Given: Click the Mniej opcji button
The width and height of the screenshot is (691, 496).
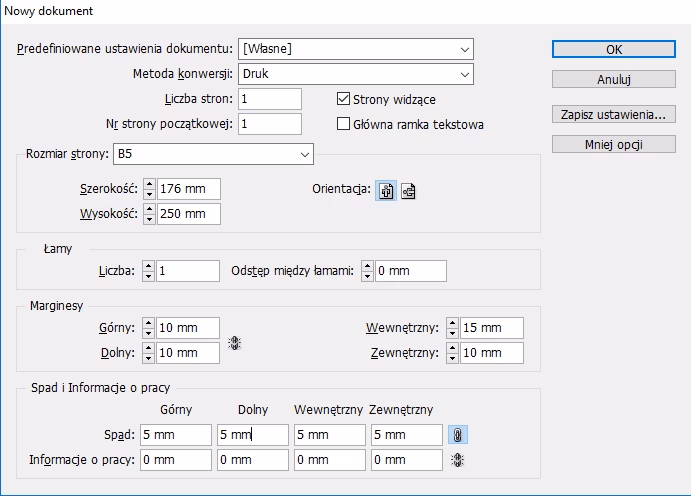Looking at the screenshot, I should pos(613,144).
